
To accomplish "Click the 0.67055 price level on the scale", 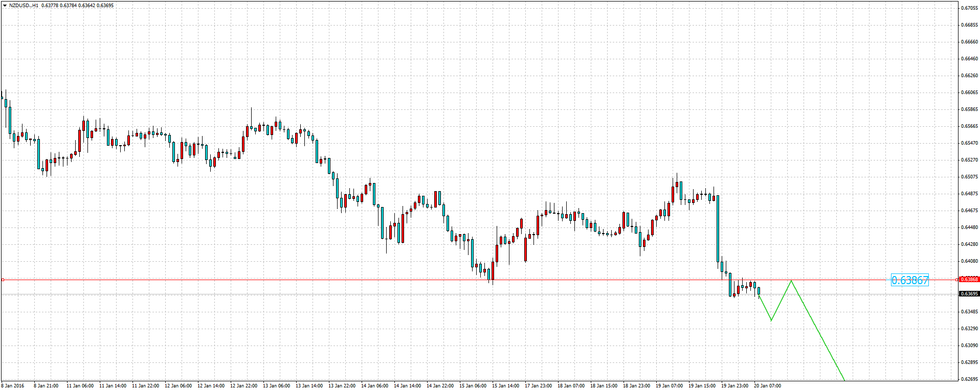I will (969, 8).
